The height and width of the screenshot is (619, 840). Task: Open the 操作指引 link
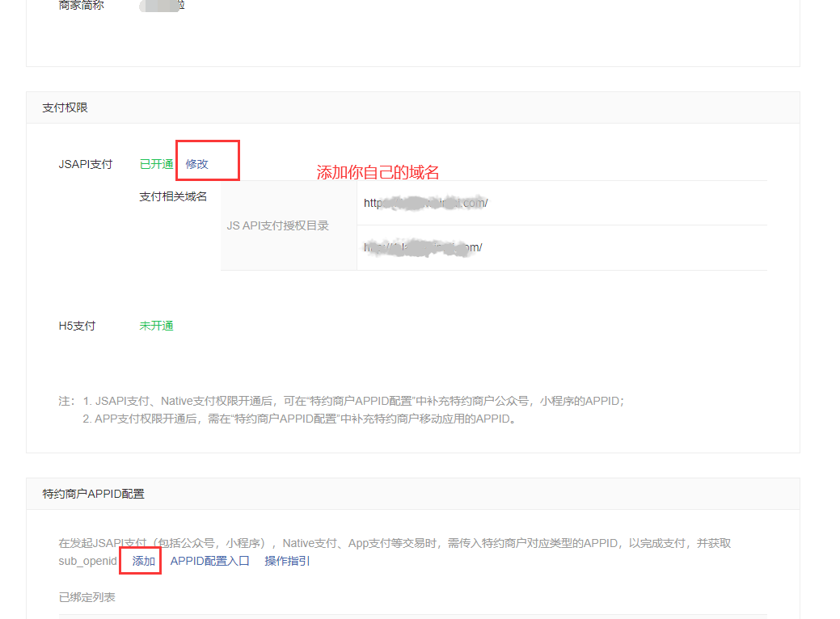[x=287, y=561]
